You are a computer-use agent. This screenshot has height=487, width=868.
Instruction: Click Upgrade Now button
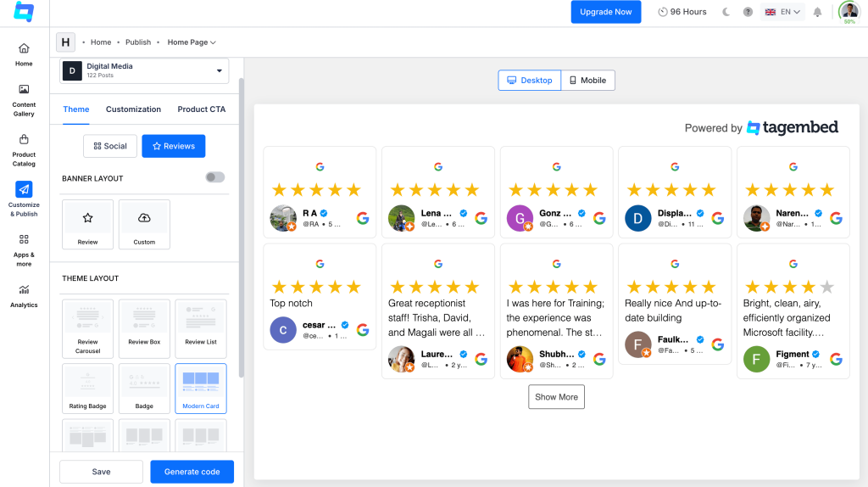click(x=605, y=12)
